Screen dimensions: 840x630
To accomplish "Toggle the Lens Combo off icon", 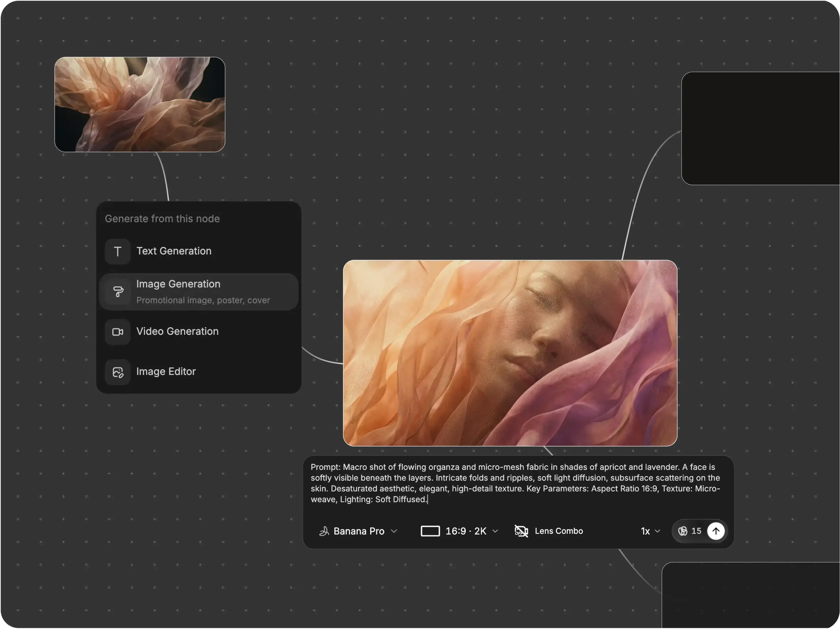I will (x=521, y=531).
